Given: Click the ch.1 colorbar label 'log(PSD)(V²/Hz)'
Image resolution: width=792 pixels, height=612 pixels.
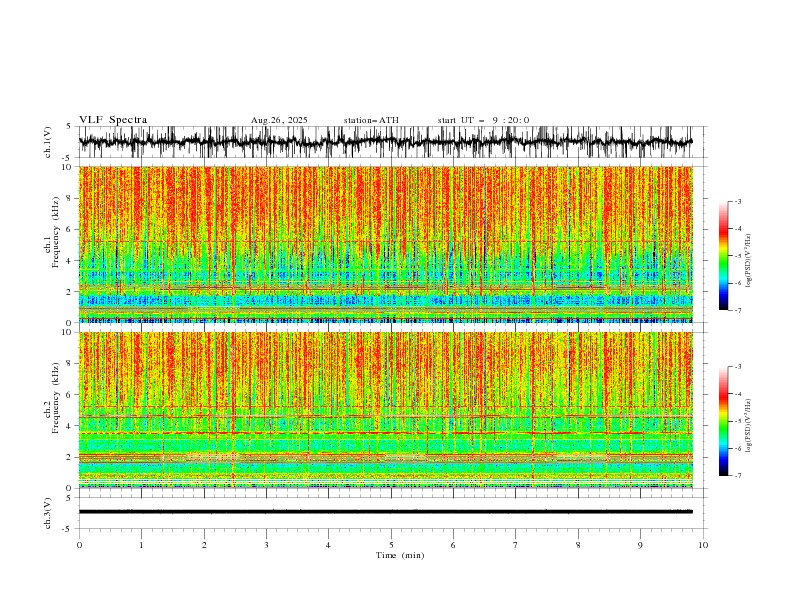Looking at the screenshot, I should tap(748, 261).
